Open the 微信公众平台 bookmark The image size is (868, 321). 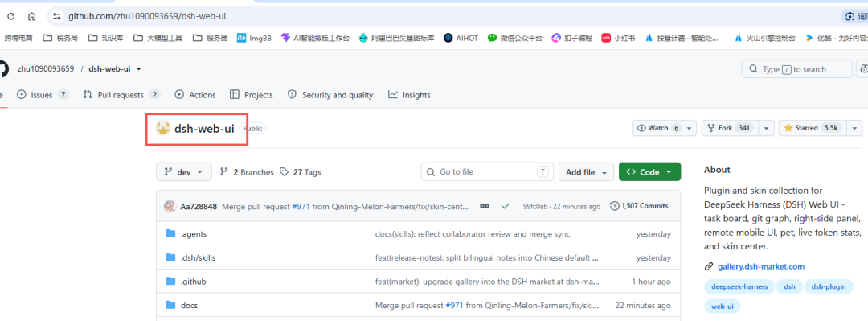tap(515, 39)
